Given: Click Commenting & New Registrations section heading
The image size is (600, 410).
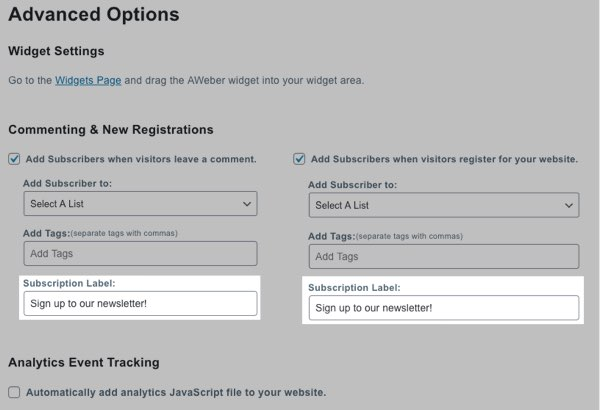Looking at the screenshot, I should click(x=111, y=129).
